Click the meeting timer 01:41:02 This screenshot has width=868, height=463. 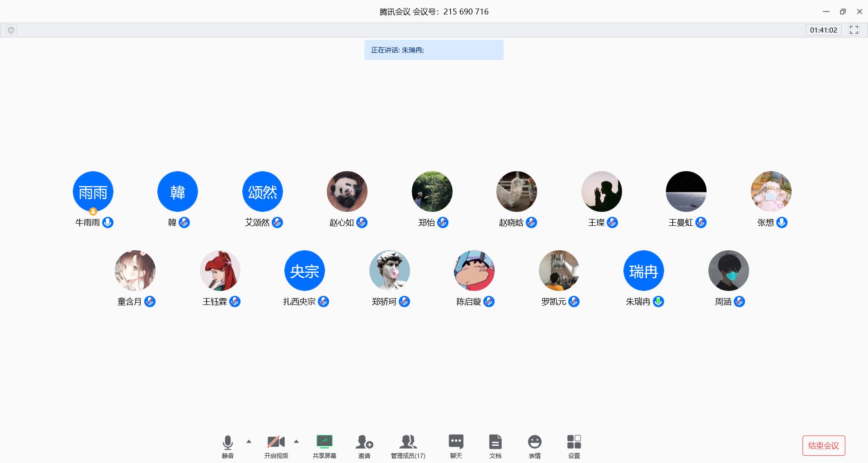point(823,30)
